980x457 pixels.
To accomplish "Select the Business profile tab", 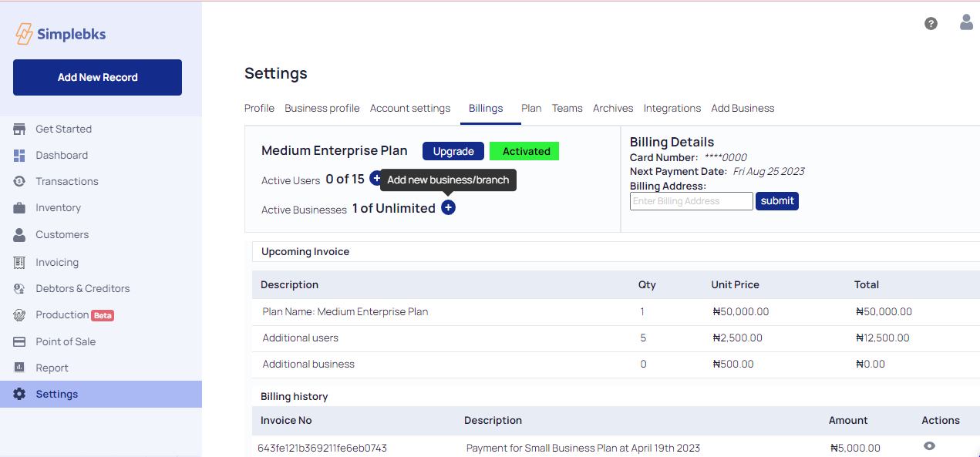I will (322, 108).
